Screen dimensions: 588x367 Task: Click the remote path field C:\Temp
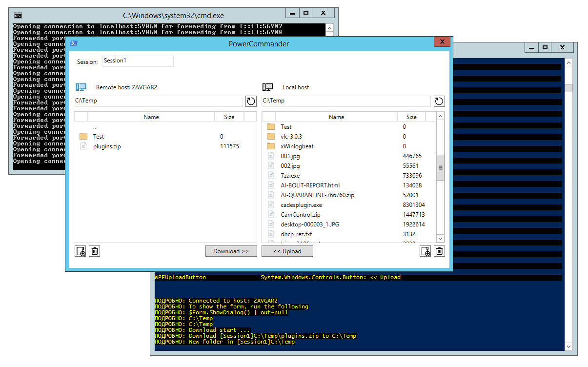pyautogui.click(x=158, y=101)
